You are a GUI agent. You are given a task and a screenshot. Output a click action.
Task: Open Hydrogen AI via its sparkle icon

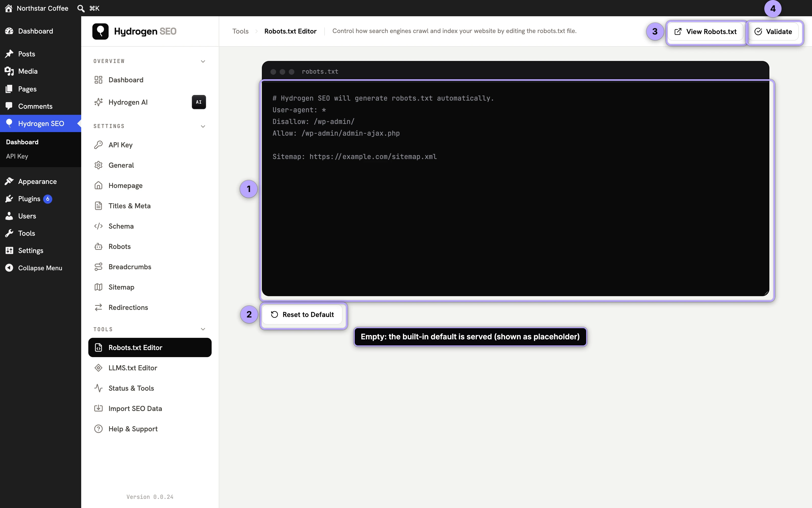98,102
